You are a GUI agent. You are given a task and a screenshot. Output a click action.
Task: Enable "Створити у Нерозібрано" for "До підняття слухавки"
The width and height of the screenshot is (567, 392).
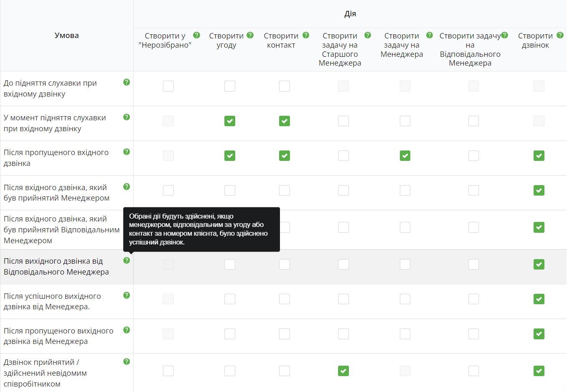pos(168,86)
